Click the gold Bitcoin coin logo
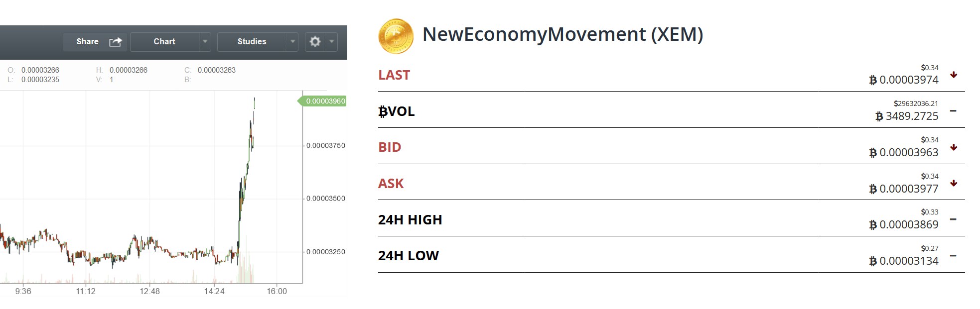Image resolution: width=980 pixels, height=309 pixels. (x=396, y=36)
